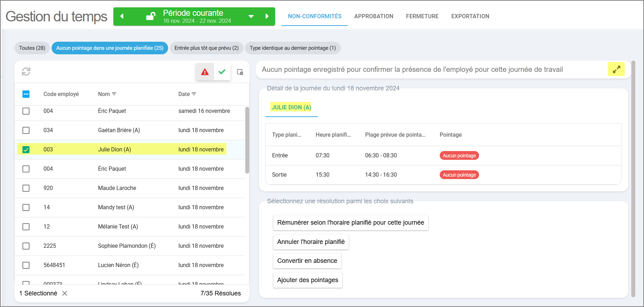Screen dimensions: 644x307
Task: Click the Code employé column header
Action: tap(61, 94)
